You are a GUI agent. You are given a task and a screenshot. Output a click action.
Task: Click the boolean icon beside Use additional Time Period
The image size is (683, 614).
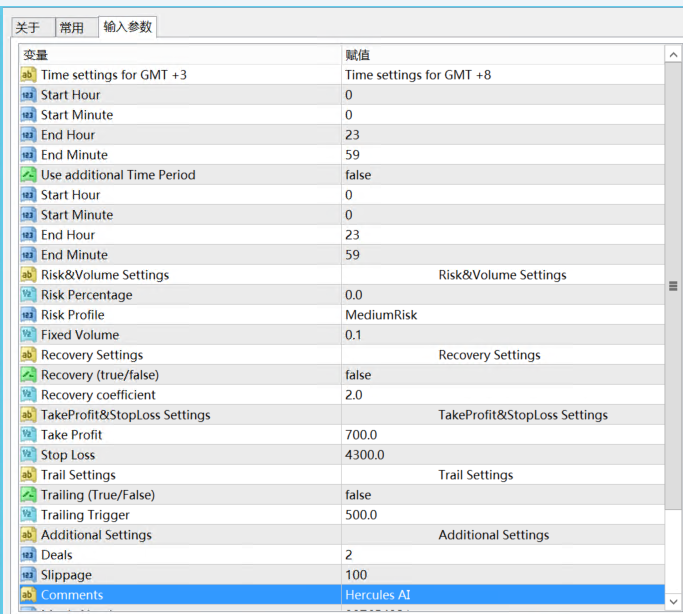click(x=28, y=175)
